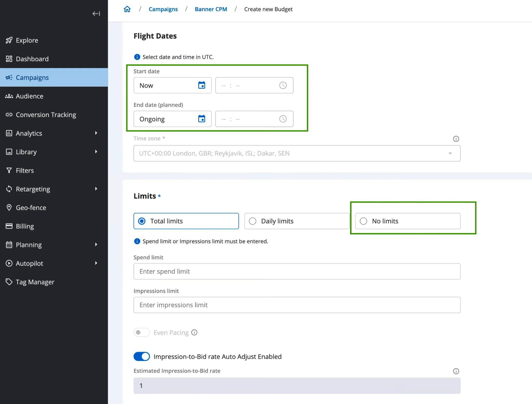Select the Daily limits radio option

(x=297, y=221)
